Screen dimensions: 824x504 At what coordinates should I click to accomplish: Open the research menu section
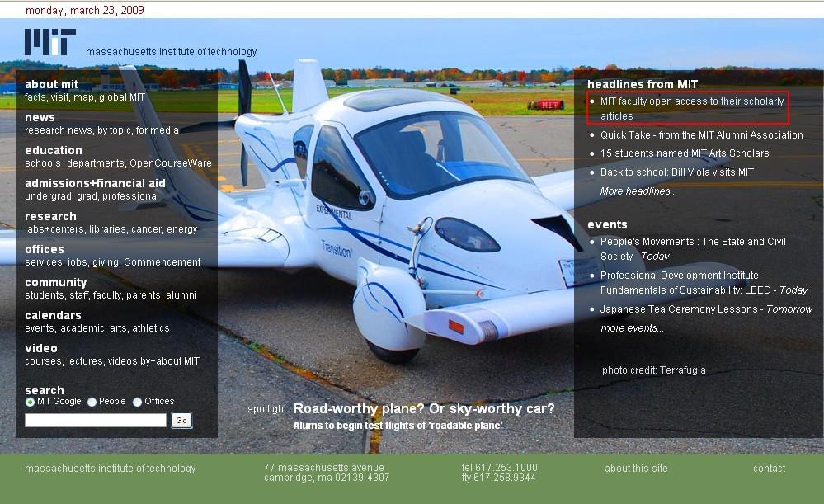tap(50, 216)
